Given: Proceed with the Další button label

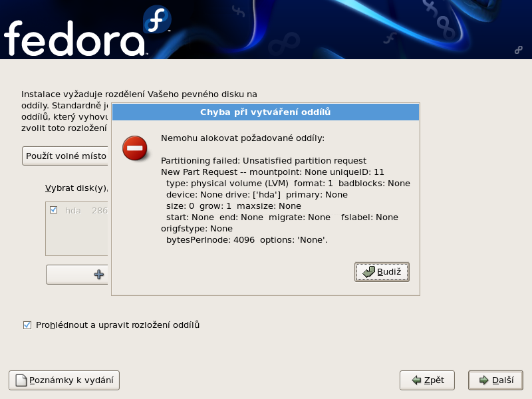Looking at the screenshot, I should point(503,380).
